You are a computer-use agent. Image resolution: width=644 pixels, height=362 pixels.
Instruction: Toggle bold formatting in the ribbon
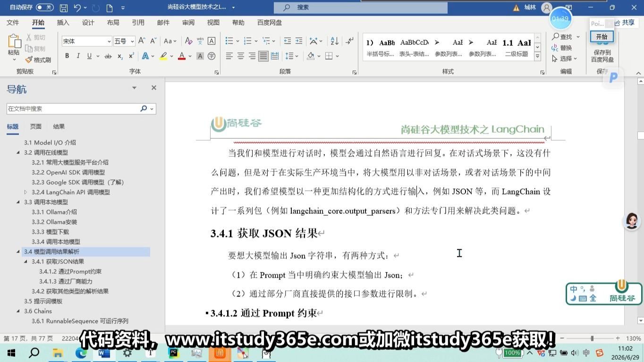pyautogui.click(x=67, y=56)
